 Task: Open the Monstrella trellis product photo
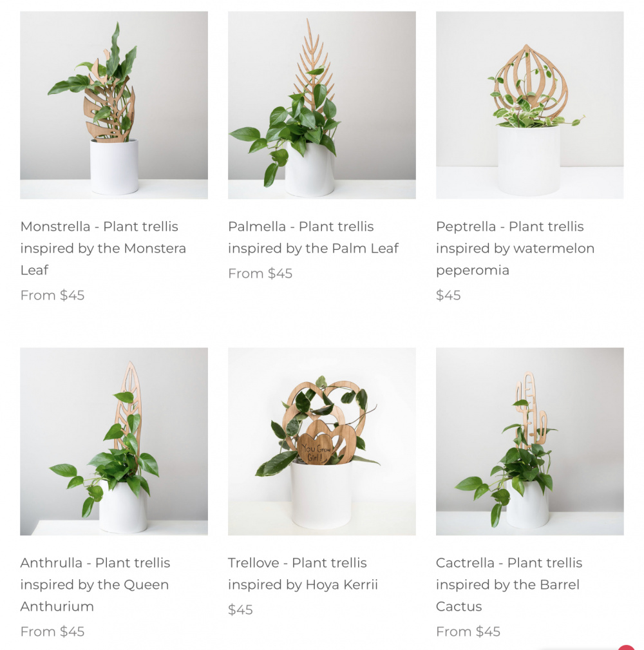tap(114, 105)
